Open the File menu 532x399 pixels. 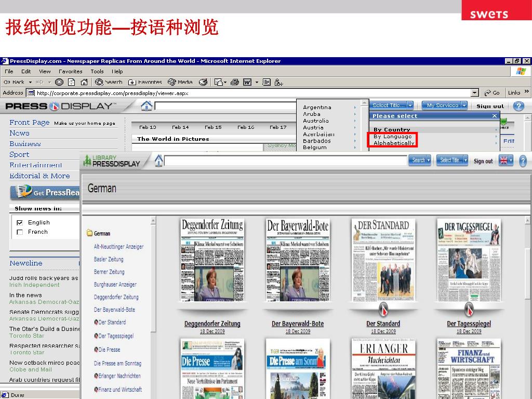[x=9, y=71]
